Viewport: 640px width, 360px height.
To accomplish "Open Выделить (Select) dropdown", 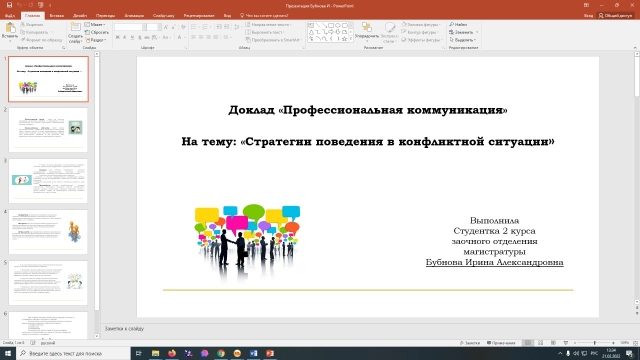I will tap(462, 40).
